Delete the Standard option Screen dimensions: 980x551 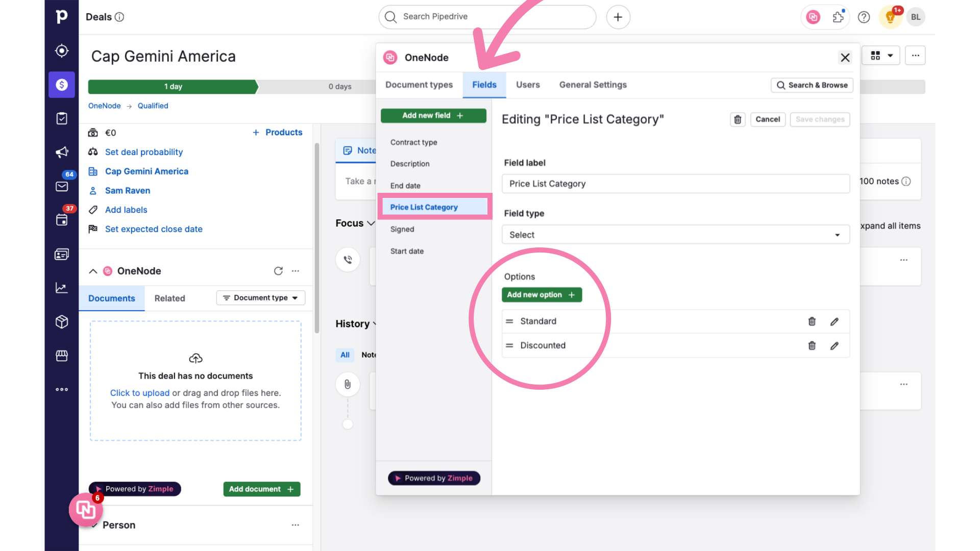tap(812, 321)
